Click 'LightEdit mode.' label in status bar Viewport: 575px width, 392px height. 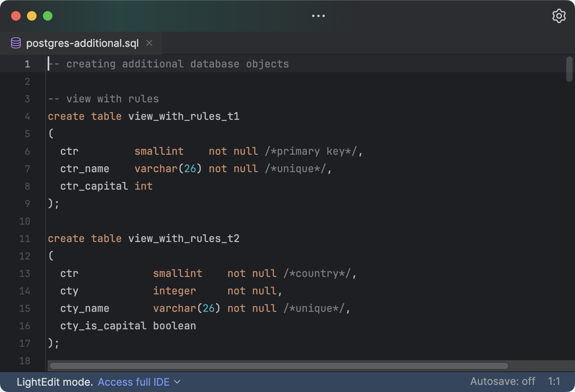click(55, 382)
